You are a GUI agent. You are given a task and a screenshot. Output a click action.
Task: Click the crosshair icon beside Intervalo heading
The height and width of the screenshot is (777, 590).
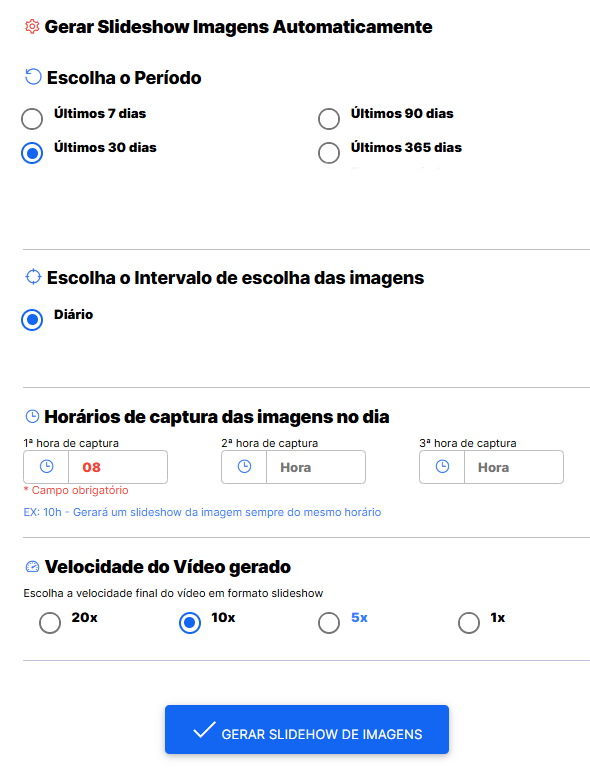pyautogui.click(x=33, y=277)
